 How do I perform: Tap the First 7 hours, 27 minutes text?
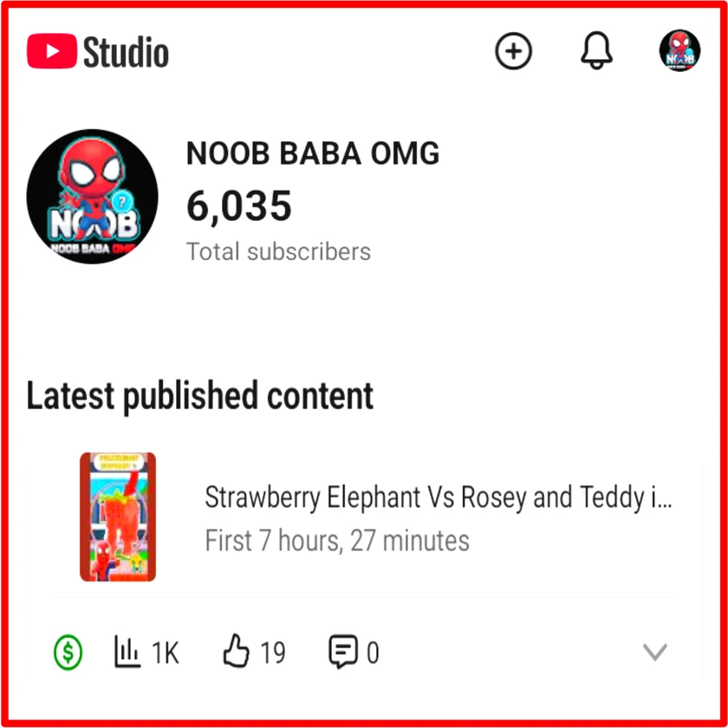337,541
